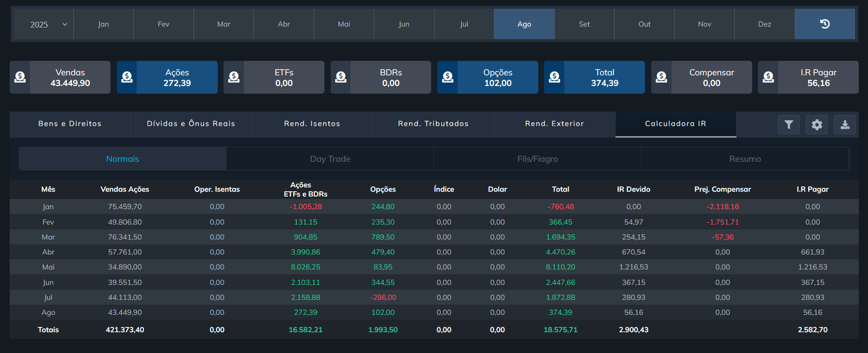Open the Rend. Isentos tab
The height and width of the screenshot is (353, 868).
click(312, 124)
